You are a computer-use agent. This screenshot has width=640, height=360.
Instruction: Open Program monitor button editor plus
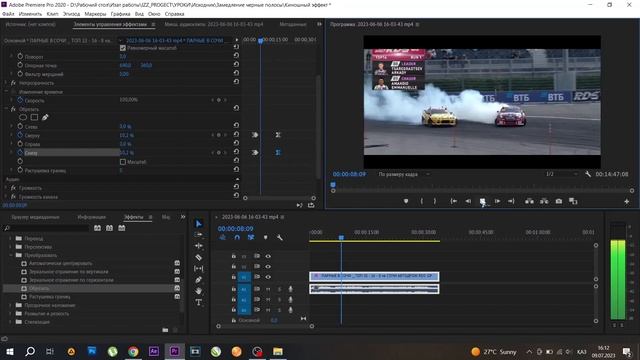627,201
